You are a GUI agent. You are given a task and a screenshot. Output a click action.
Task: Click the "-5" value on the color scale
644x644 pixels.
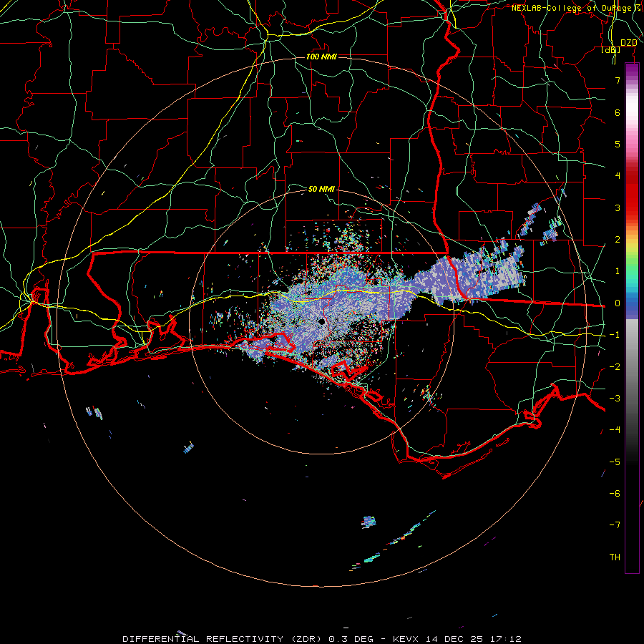[615, 462]
